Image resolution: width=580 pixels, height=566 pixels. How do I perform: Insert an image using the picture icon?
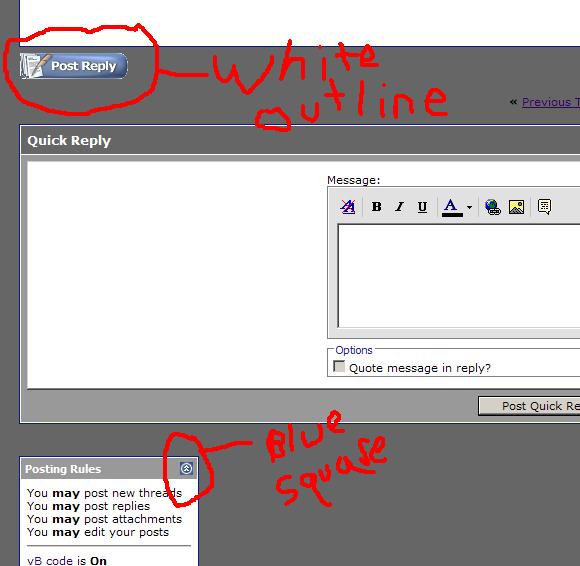(x=516, y=206)
